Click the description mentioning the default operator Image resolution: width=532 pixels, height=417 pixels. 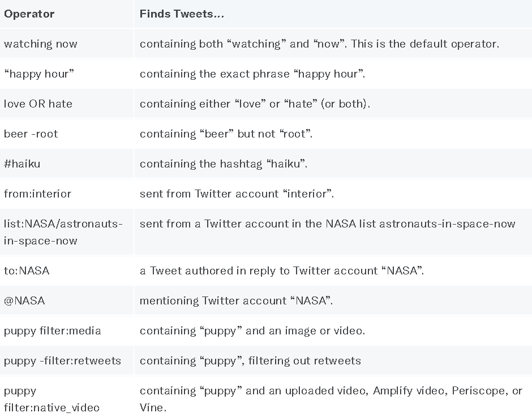319,44
